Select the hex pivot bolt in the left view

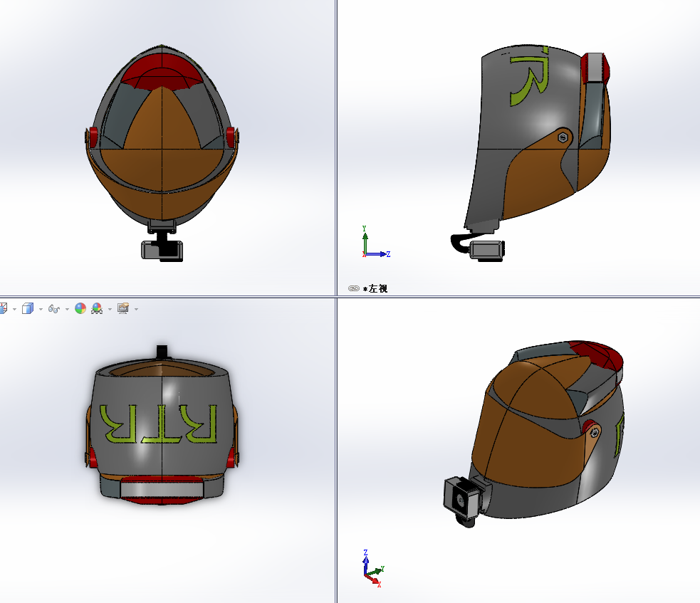(x=563, y=137)
